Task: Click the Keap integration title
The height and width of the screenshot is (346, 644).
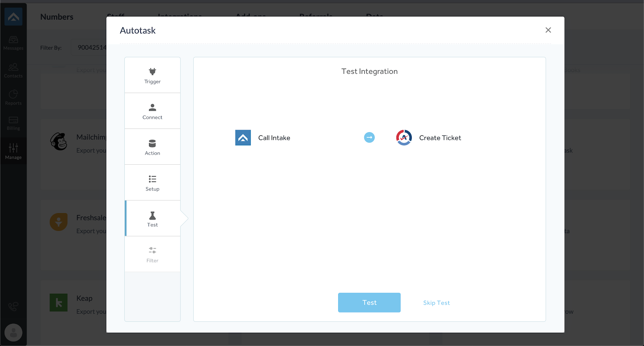Action: (85, 298)
